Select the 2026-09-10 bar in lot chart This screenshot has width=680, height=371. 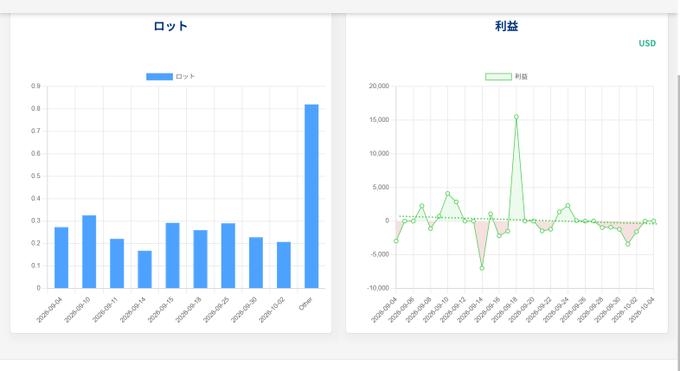tap(89, 252)
